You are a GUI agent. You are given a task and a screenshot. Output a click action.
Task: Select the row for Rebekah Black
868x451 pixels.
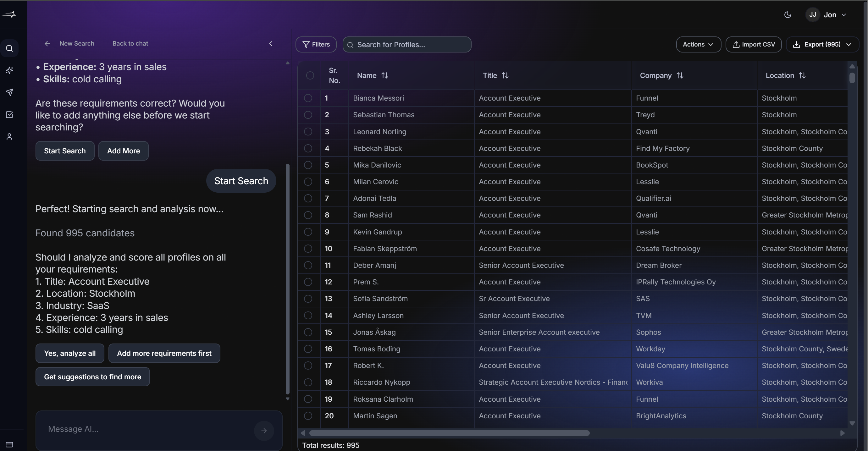308,148
